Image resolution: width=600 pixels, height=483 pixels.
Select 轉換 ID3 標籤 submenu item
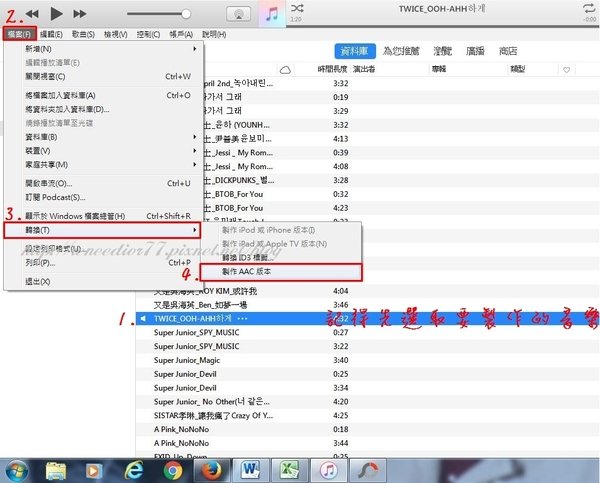coord(281,258)
